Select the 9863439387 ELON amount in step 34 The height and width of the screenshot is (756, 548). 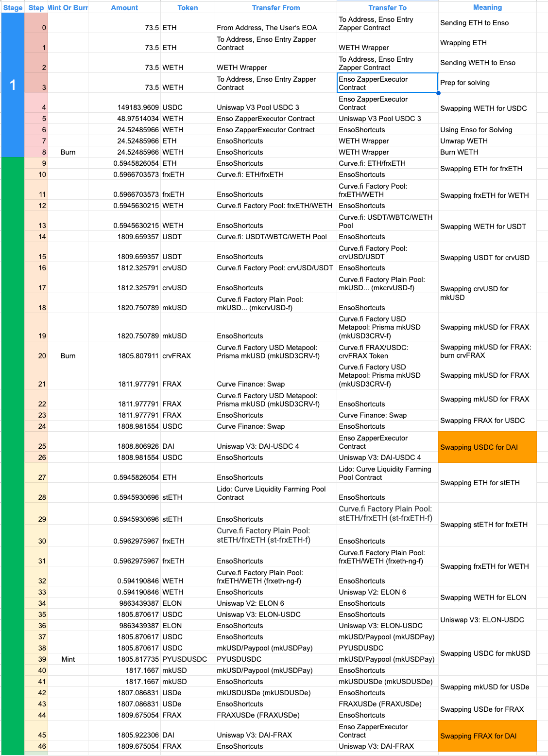[x=124, y=603]
